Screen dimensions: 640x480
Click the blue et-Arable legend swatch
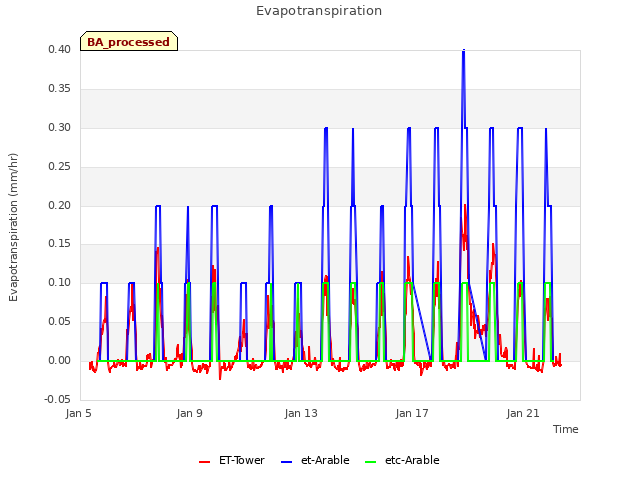tap(287, 462)
